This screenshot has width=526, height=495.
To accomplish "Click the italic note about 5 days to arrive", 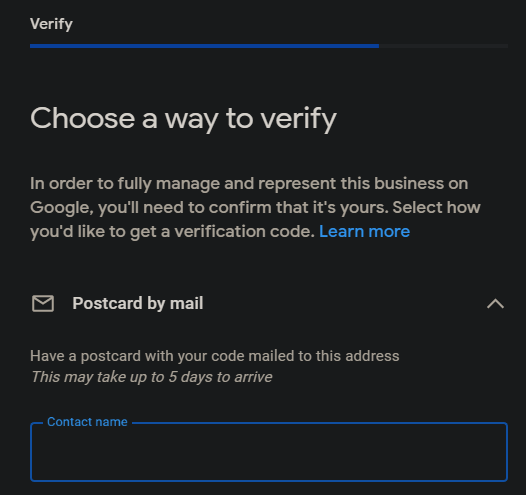I will [152, 377].
